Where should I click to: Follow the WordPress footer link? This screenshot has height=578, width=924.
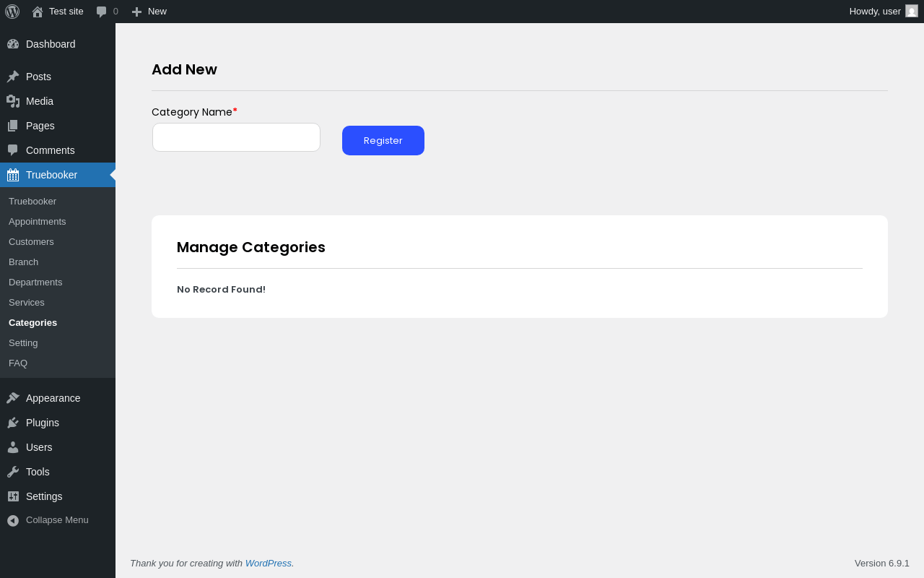click(268, 563)
